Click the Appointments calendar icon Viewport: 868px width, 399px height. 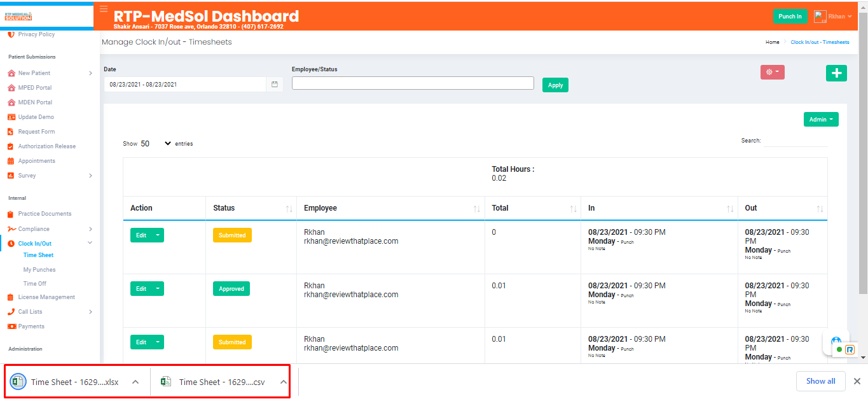(x=11, y=161)
